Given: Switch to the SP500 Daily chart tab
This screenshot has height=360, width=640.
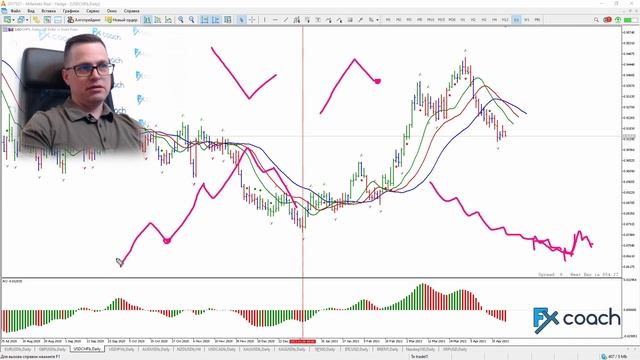Looking at the screenshot, I should click(x=324, y=349).
